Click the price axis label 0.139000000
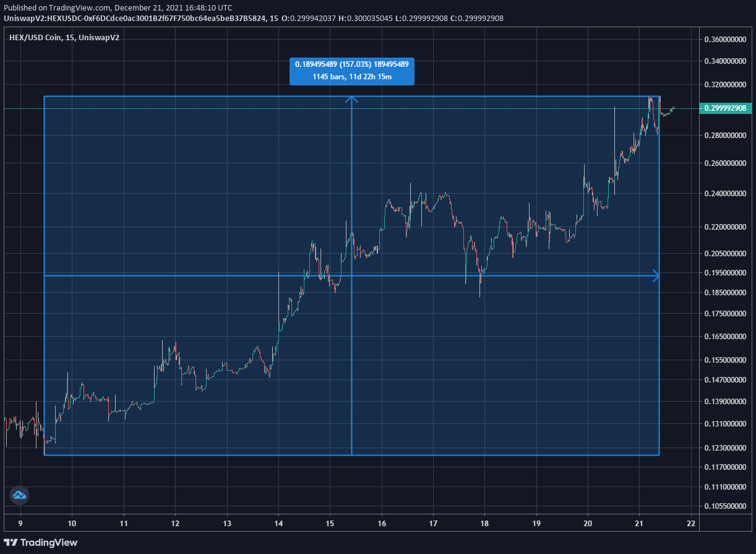Image resolution: width=756 pixels, height=554 pixels. pos(726,401)
